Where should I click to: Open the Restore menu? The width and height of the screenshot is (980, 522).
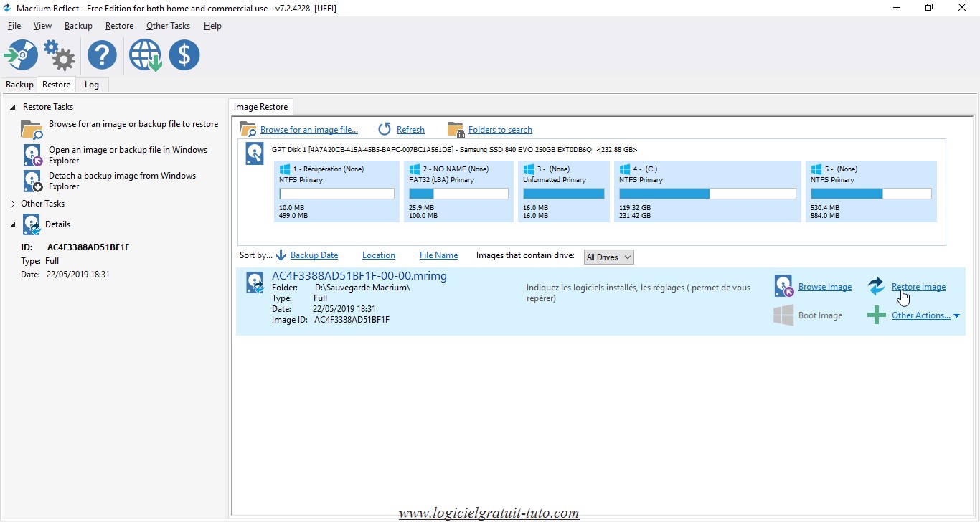coord(119,26)
